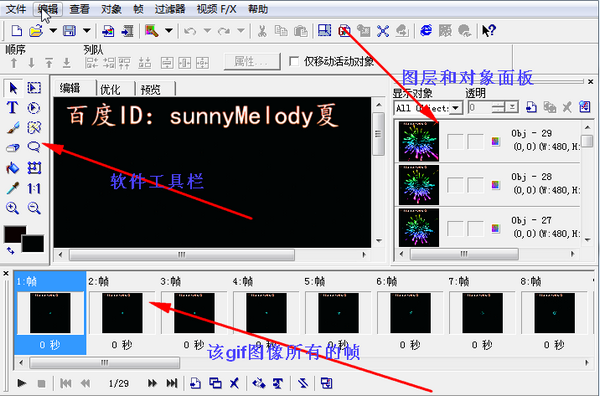Go to the next frame
The height and width of the screenshot is (396, 600).
point(152,383)
